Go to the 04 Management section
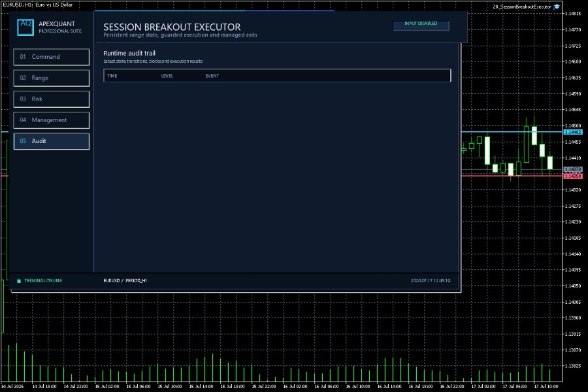 pyautogui.click(x=52, y=120)
